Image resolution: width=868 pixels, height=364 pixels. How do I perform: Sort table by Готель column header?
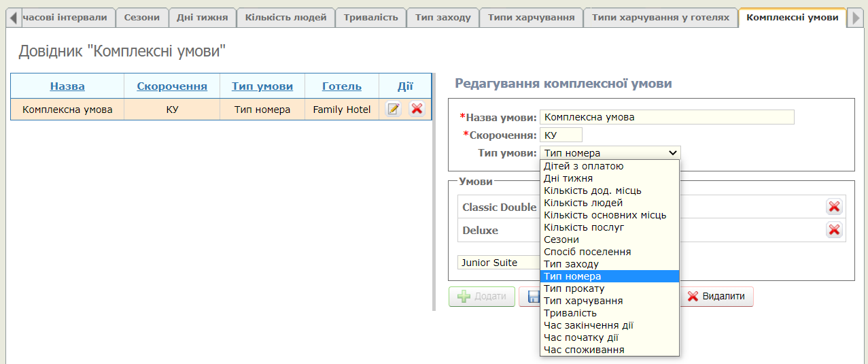click(341, 86)
